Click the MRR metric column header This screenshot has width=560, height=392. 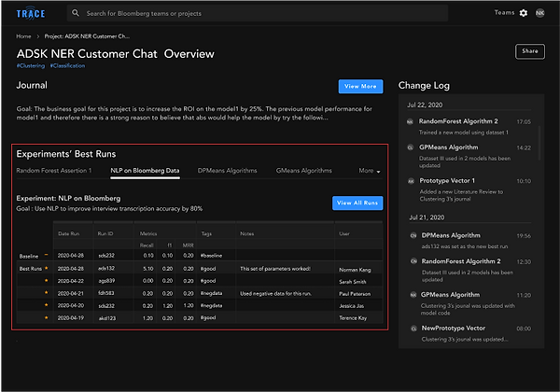(x=189, y=245)
